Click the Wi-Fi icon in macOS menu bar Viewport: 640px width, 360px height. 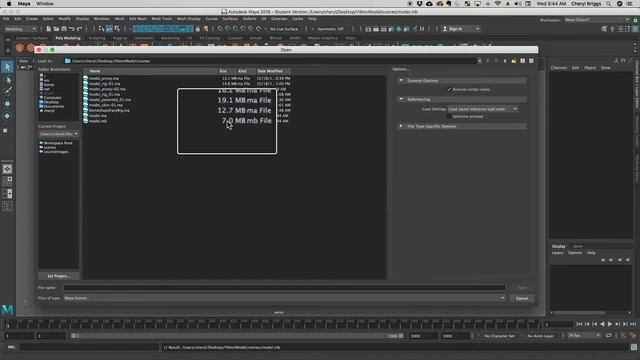tap(498, 4)
